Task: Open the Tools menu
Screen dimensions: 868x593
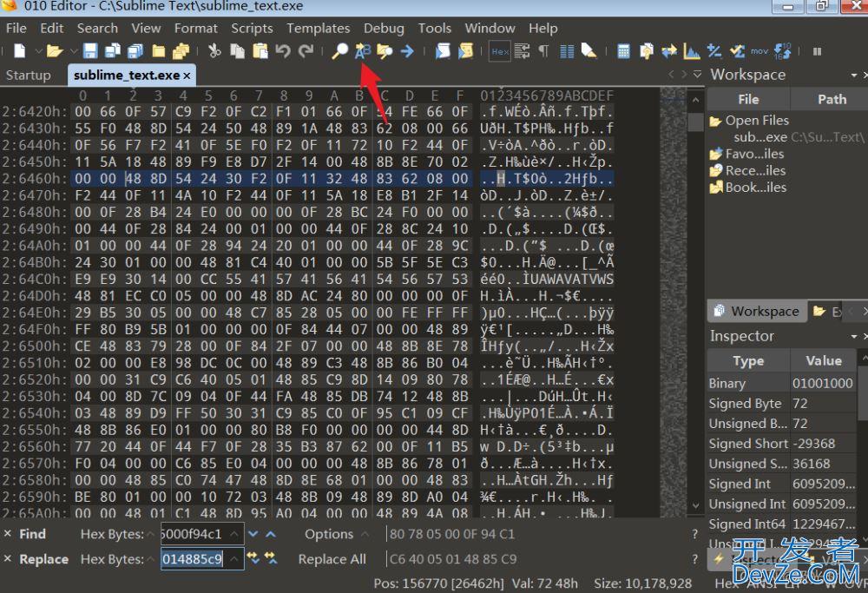Action: click(x=435, y=29)
